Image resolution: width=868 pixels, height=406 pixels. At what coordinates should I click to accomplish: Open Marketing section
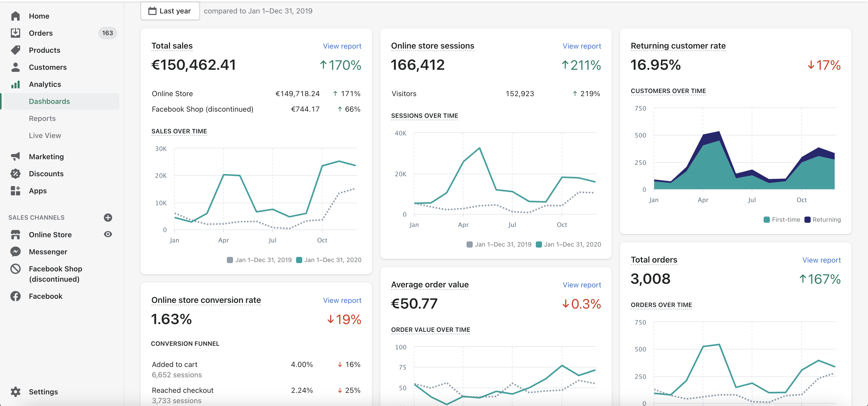point(46,156)
